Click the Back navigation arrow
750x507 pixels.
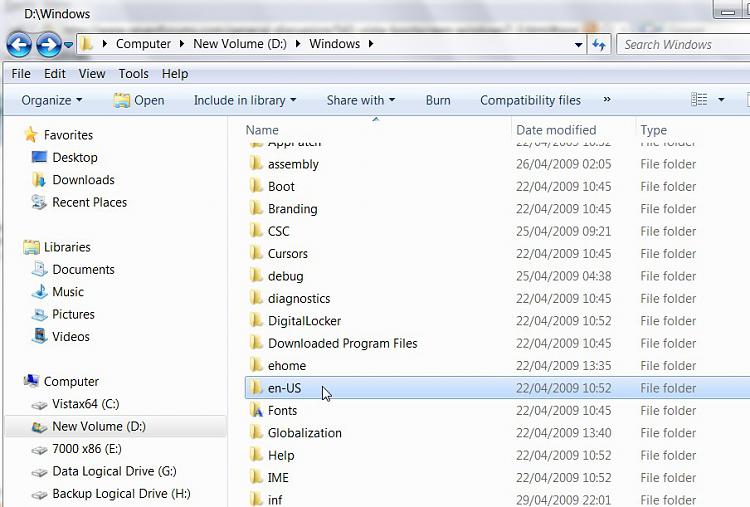tap(19, 45)
